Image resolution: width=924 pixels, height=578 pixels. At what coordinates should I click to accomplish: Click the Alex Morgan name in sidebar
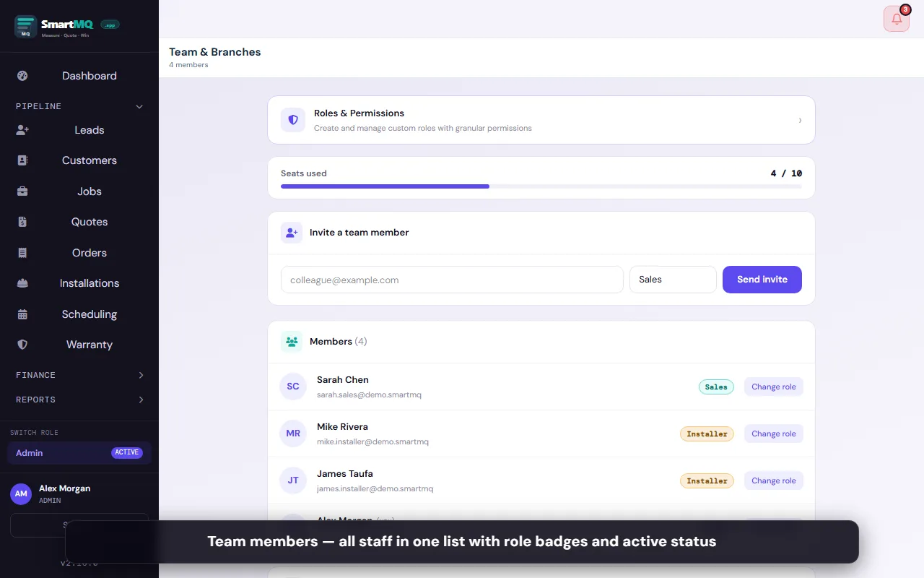tap(65, 488)
